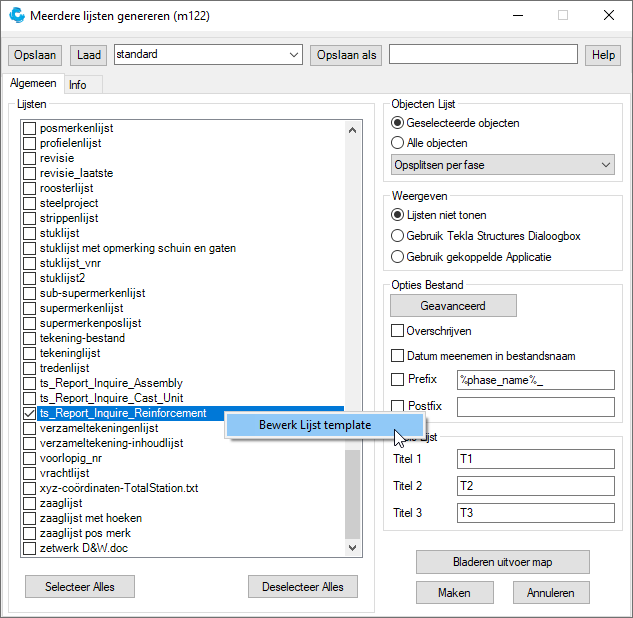The image size is (633, 618).
Task: Select the tredenlijst list entry
Action: click(x=65, y=368)
